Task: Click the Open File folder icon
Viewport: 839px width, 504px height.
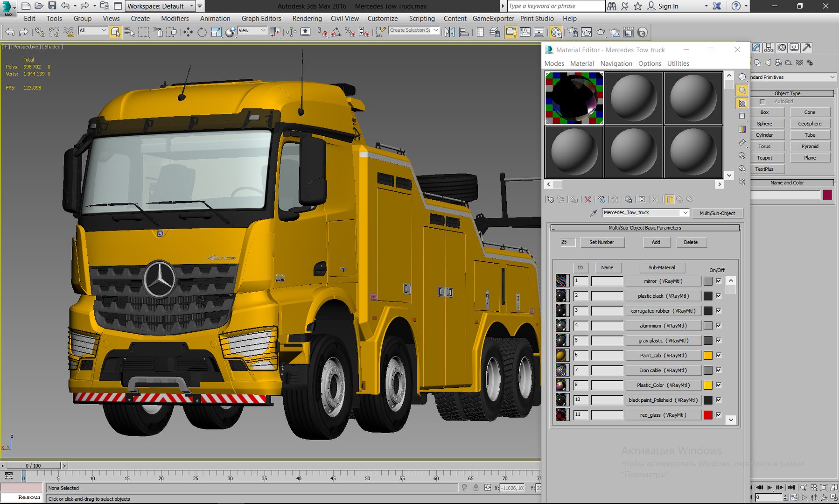Action: [x=39, y=6]
